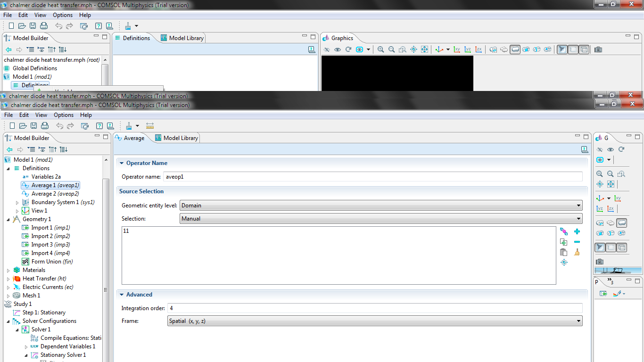Click camera snapshot icon in background Graphics toolbar
This screenshot has width=644, height=362.
pos(598,49)
